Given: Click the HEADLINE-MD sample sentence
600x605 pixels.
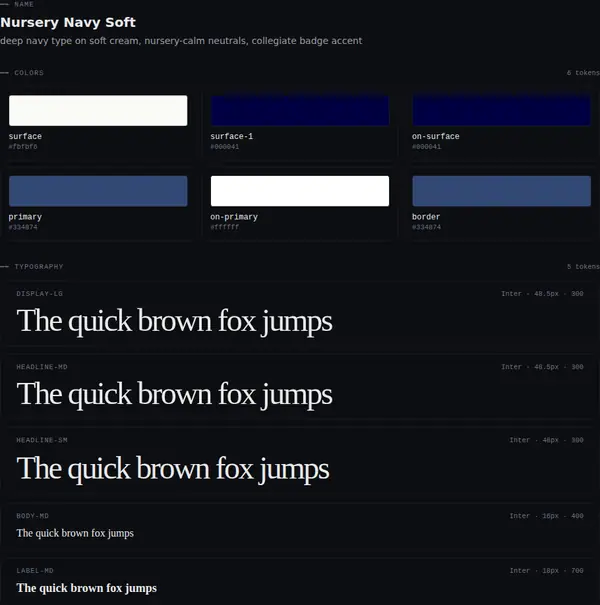Looking at the screenshot, I should click(x=174, y=395).
